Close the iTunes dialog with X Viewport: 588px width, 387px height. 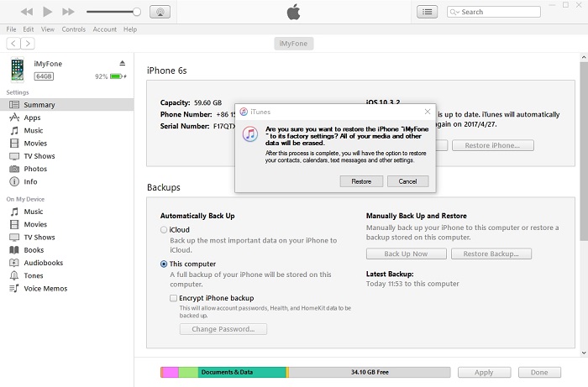point(427,112)
